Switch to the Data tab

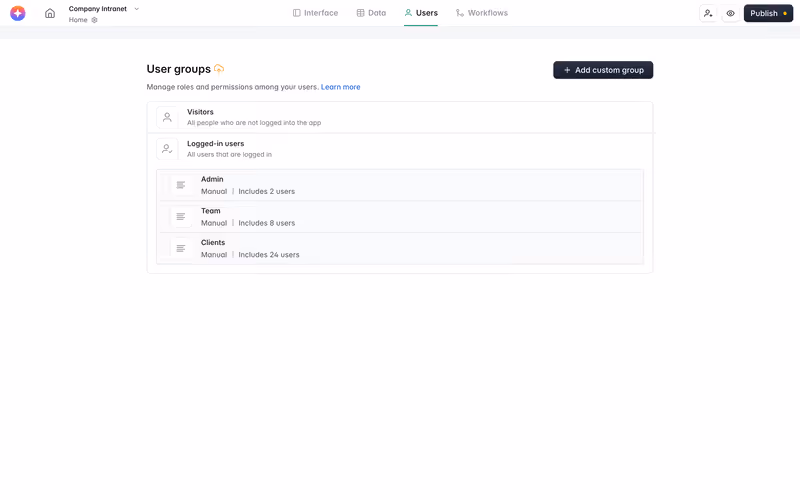coord(371,13)
